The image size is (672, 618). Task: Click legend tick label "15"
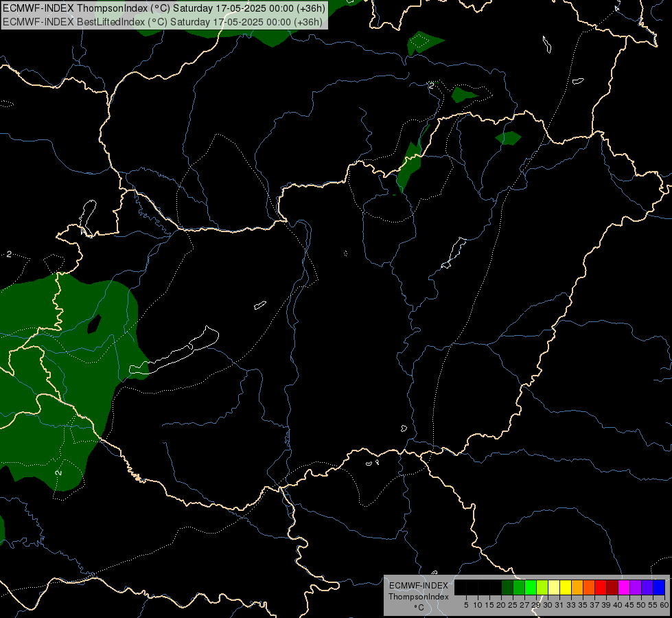pyautogui.click(x=489, y=605)
